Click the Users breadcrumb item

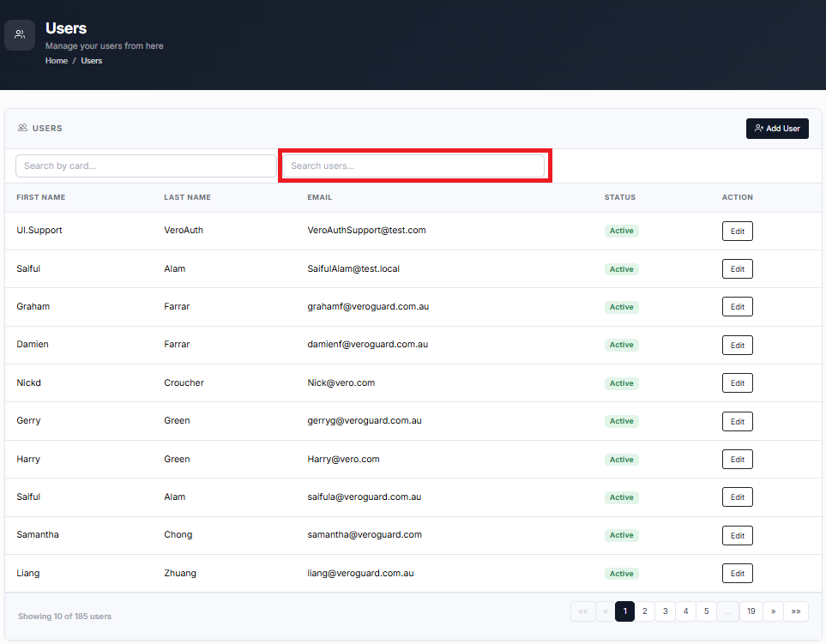coord(92,61)
